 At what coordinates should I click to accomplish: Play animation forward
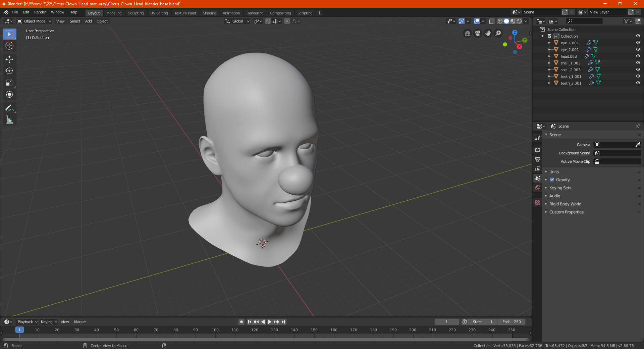(x=270, y=322)
